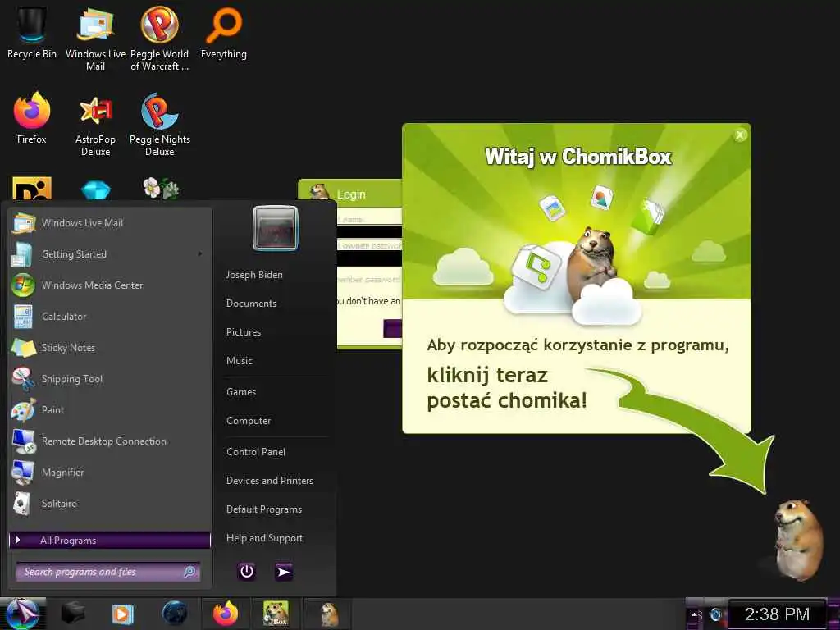This screenshot has width=840, height=630.
Task: Open Devices and Printers
Action: (270, 481)
